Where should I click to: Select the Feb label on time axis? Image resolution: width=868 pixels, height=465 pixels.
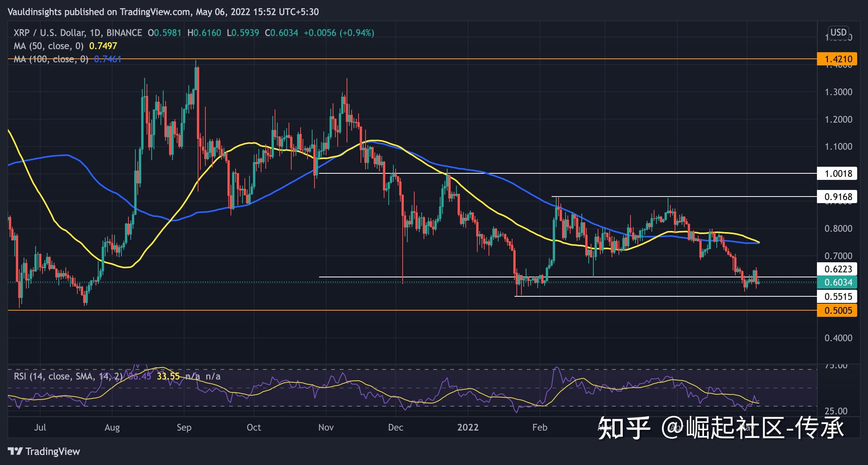click(540, 427)
